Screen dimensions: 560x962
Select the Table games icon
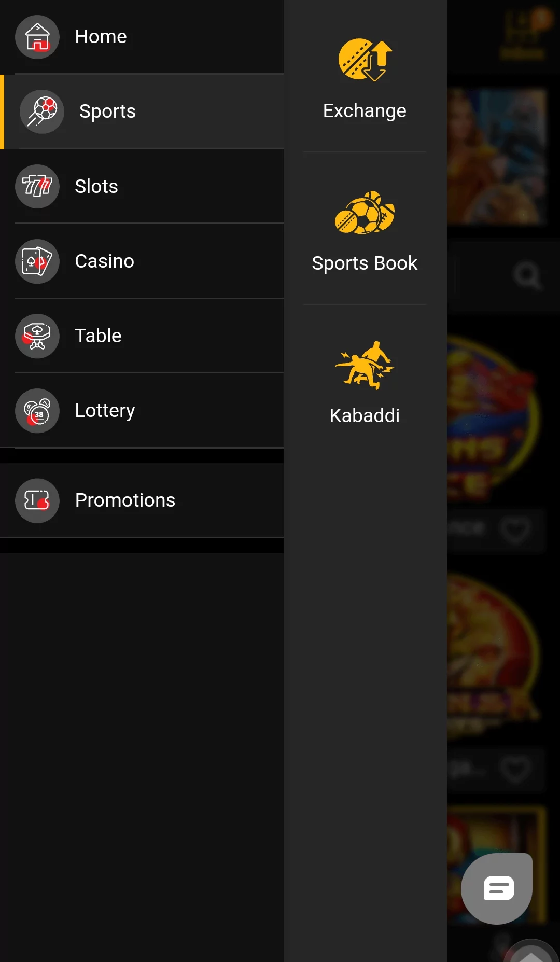pos(37,336)
